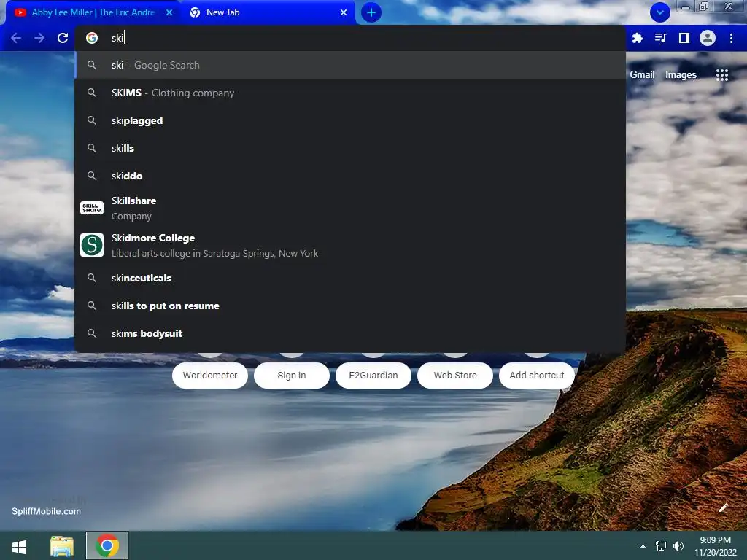
Task: Open the Google apps grid icon
Action: click(x=722, y=75)
